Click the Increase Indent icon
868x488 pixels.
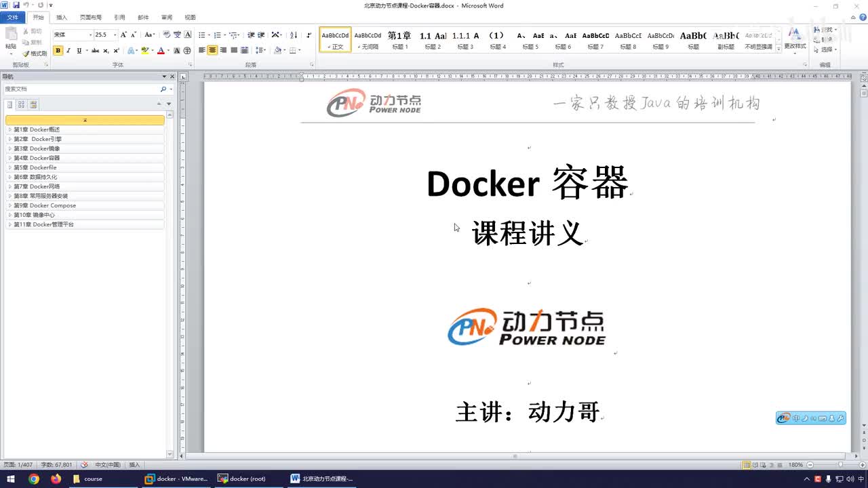tap(261, 35)
